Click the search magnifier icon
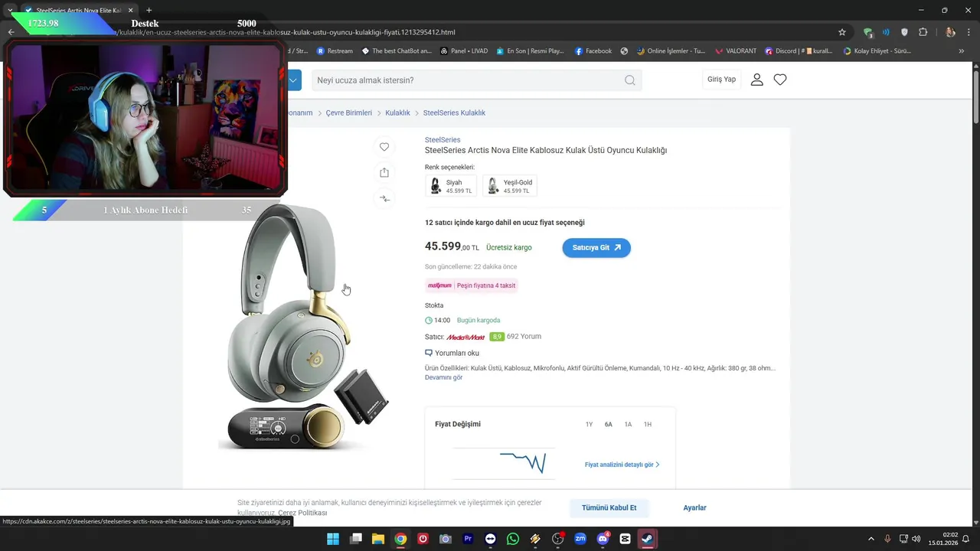Screen dimensions: 980x551 pyautogui.click(x=629, y=80)
